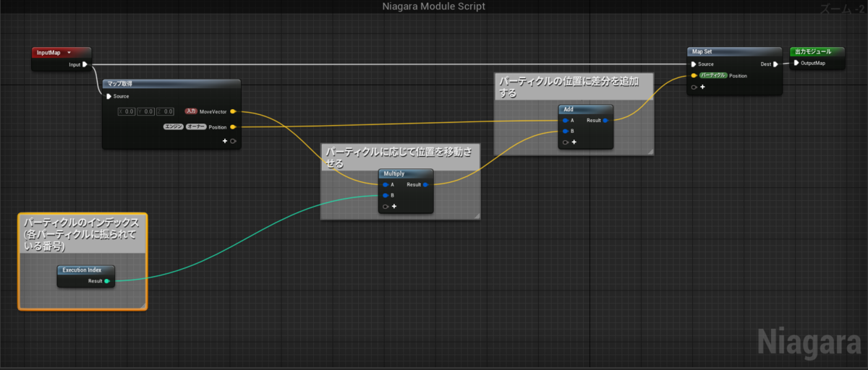Image resolution: width=868 pixels, height=370 pixels.
Task: Click input pin B on Add node
Action: pyautogui.click(x=565, y=131)
